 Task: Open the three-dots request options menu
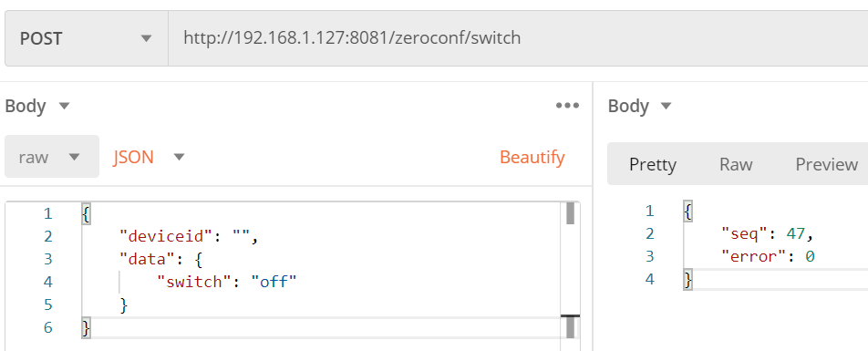(567, 105)
